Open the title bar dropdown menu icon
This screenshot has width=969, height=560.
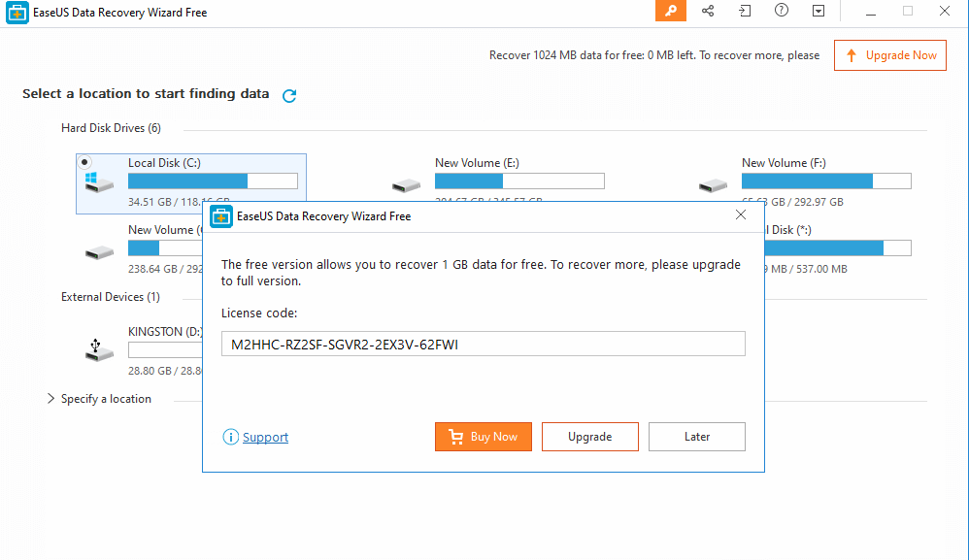point(819,11)
